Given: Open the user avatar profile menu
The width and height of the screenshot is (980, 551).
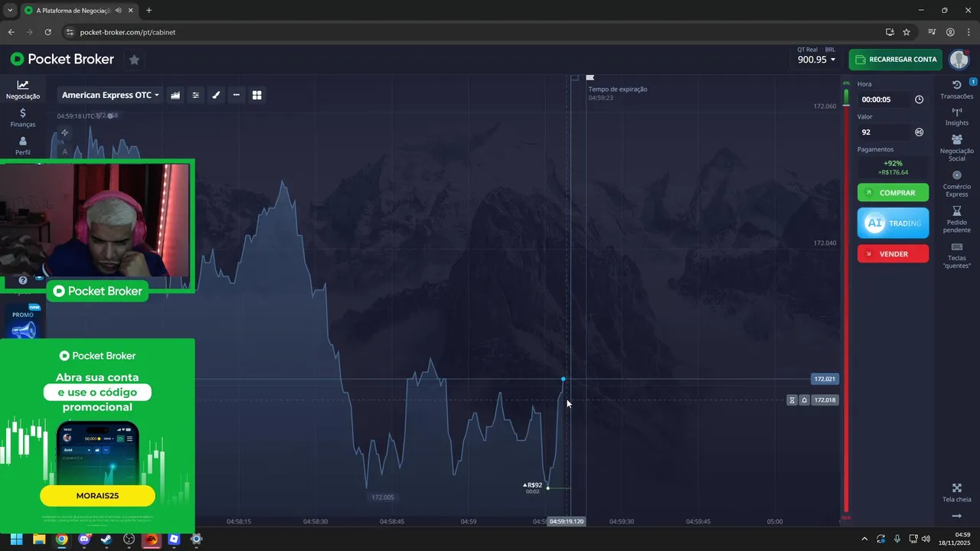Looking at the screenshot, I should coord(959,60).
